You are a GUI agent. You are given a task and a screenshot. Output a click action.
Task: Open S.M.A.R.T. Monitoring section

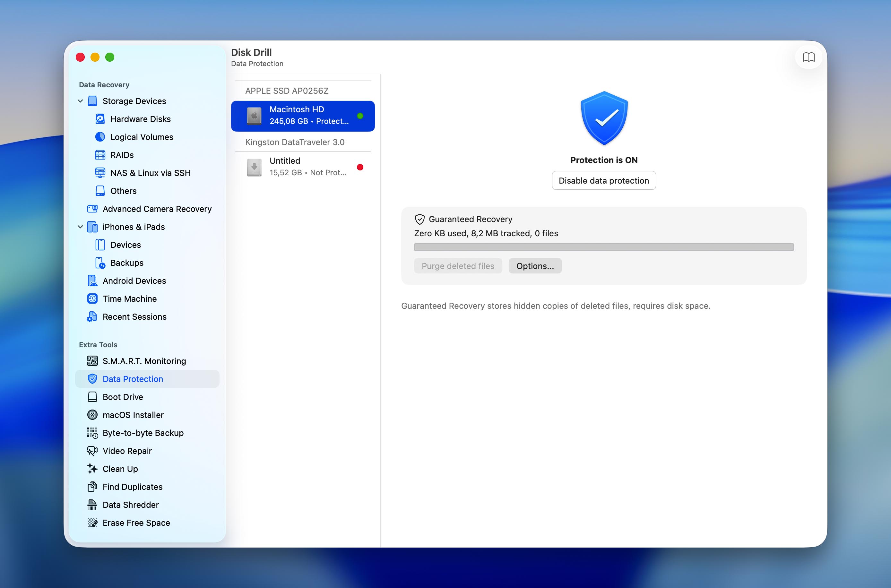click(147, 361)
